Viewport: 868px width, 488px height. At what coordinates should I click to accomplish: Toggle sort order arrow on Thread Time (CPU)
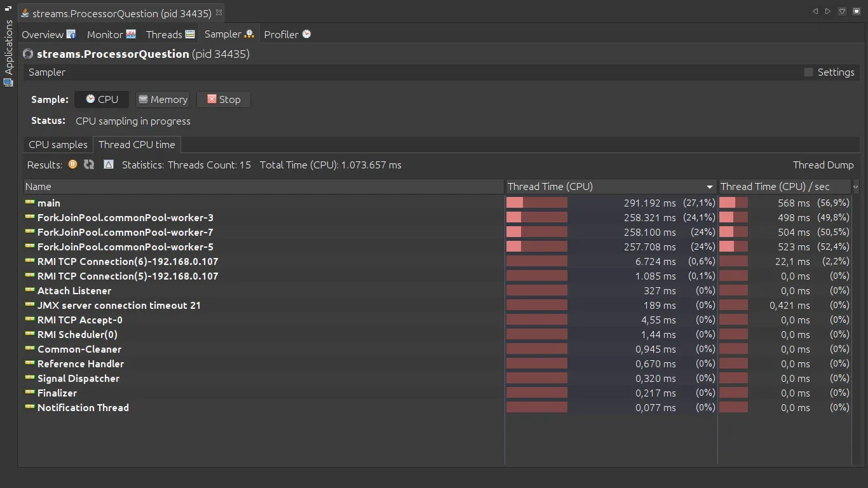click(710, 187)
